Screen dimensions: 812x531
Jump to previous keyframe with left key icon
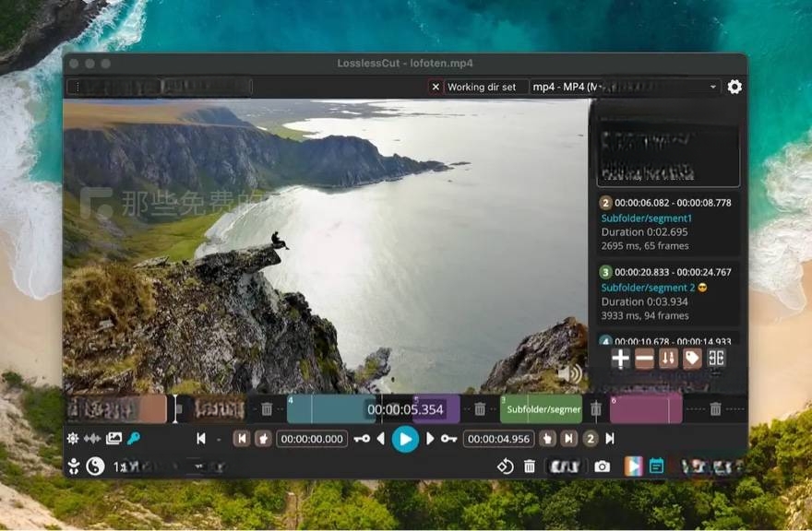click(362, 439)
